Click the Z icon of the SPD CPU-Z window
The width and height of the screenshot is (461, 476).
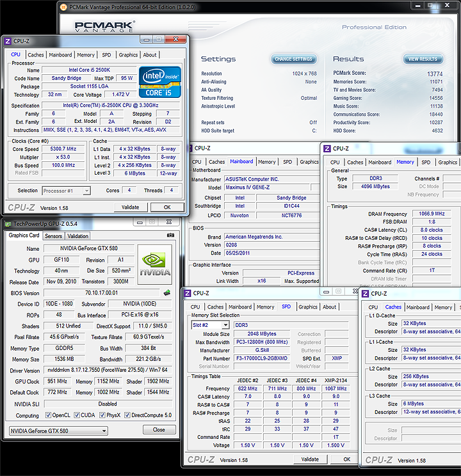[188, 293]
